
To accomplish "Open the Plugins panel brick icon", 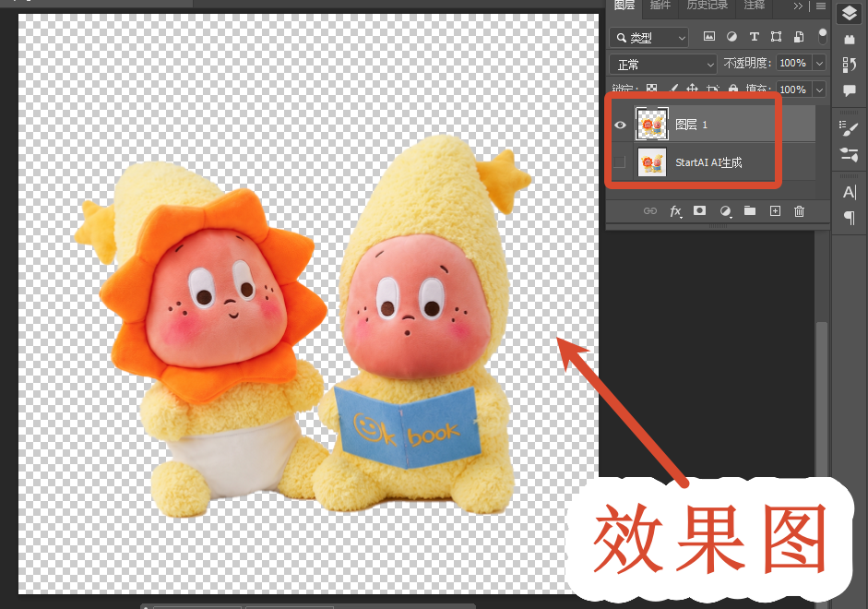I will coord(850,40).
